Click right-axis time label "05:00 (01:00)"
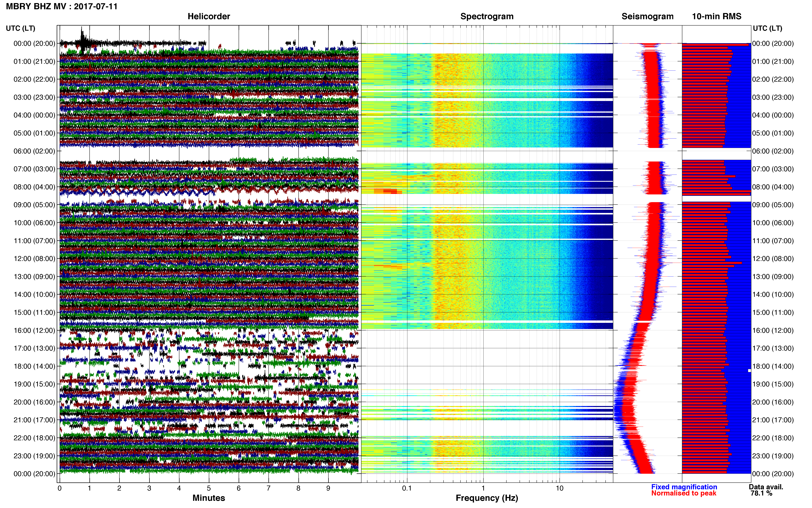Image resolution: width=812 pixels, height=508 pixels. 773,133
